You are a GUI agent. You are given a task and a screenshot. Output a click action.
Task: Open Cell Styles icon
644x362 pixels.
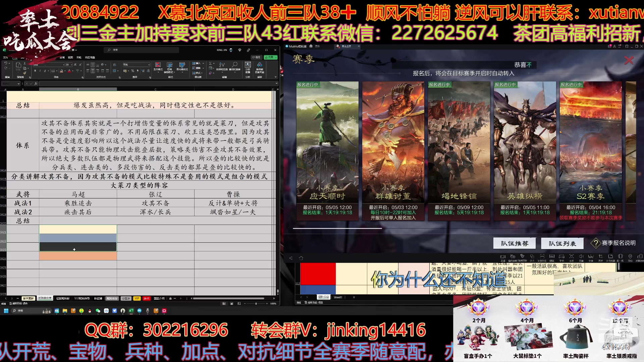point(182,67)
